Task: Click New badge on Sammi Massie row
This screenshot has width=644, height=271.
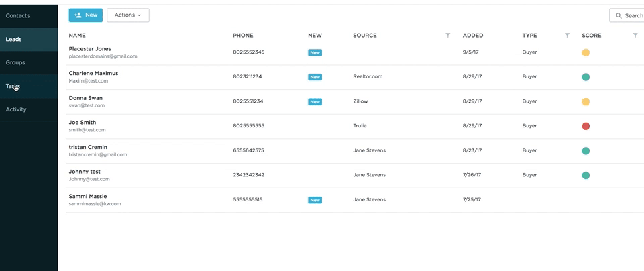Action: [315, 200]
